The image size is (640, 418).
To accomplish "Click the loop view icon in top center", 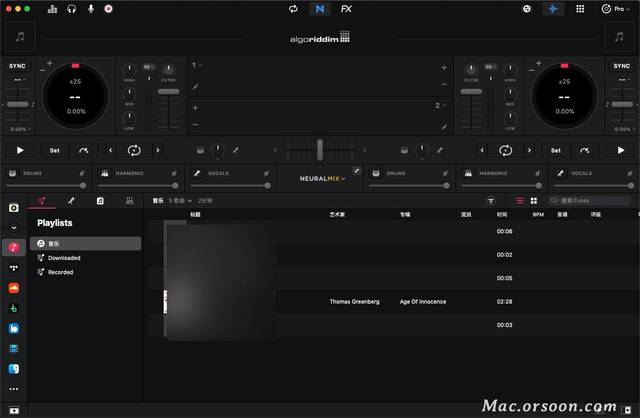I will point(293,9).
